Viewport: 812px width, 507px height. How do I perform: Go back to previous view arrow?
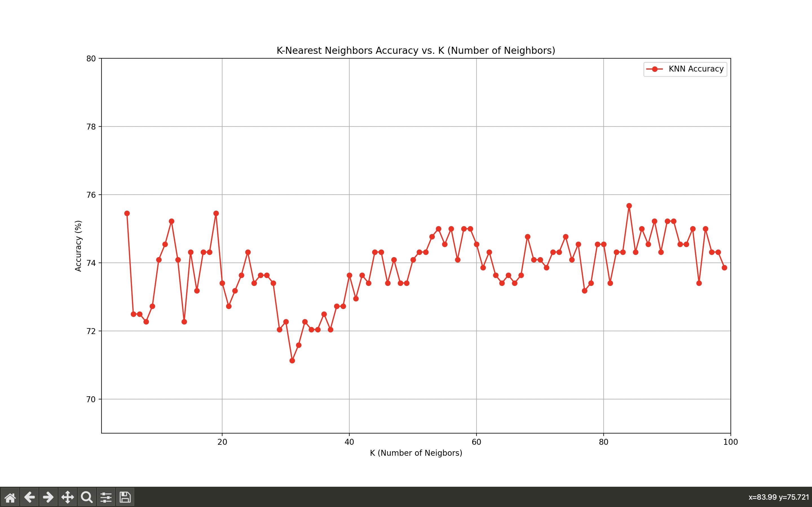[29, 497]
